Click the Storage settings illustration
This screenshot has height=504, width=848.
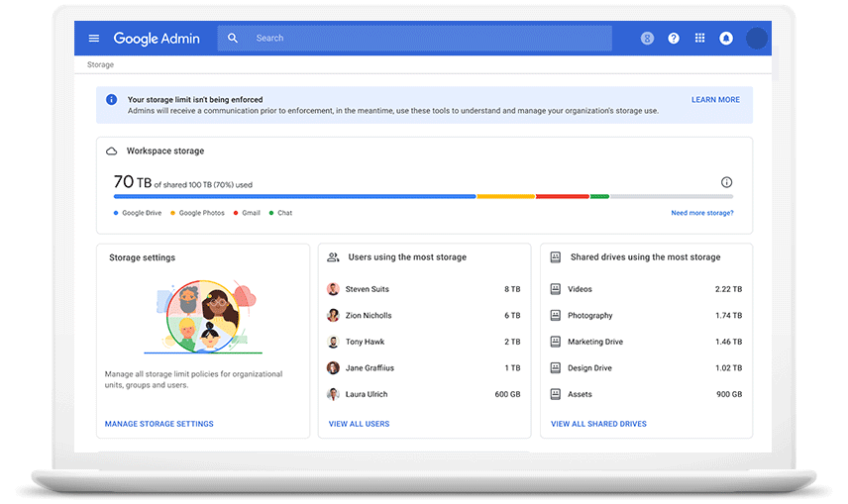click(203, 316)
